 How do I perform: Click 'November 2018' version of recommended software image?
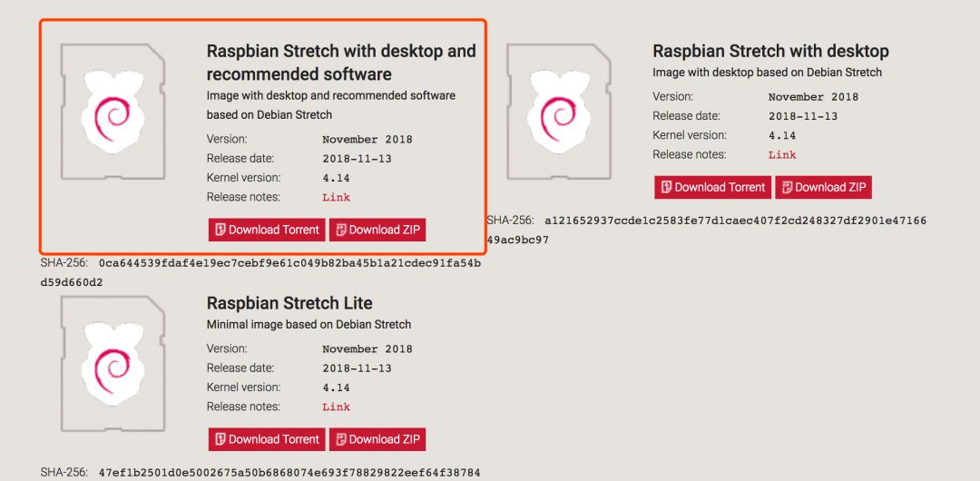coord(367,140)
